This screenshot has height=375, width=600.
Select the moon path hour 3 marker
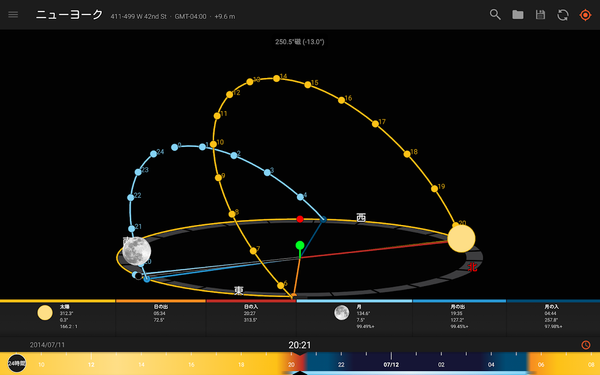click(x=267, y=172)
